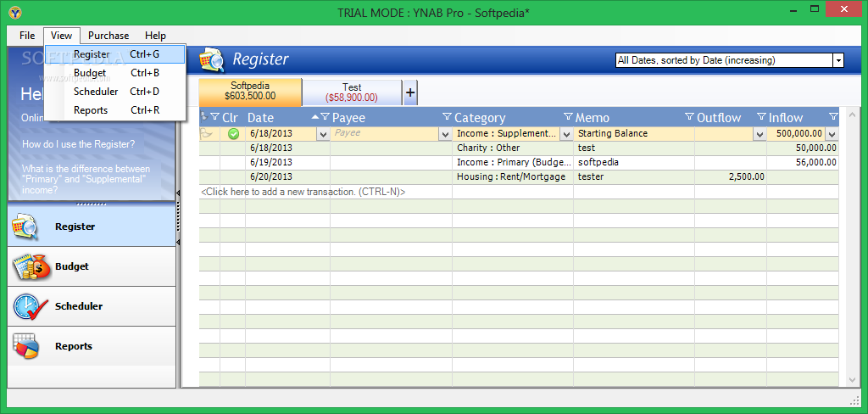Click the filter icon on Memo column
Image resolution: width=868 pixels, height=414 pixels.
[689, 116]
